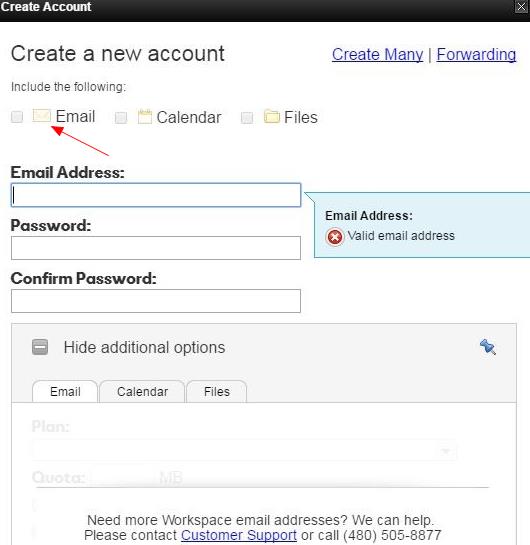The image size is (530, 545).
Task: Collapse options using the minus icon
Action: pyautogui.click(x=40, y=347)
